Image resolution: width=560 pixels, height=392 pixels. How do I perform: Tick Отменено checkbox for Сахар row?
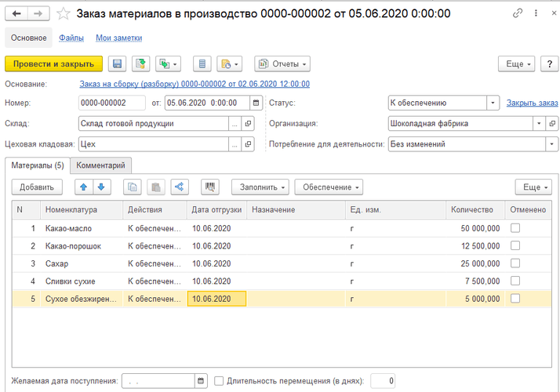[515, 263]
